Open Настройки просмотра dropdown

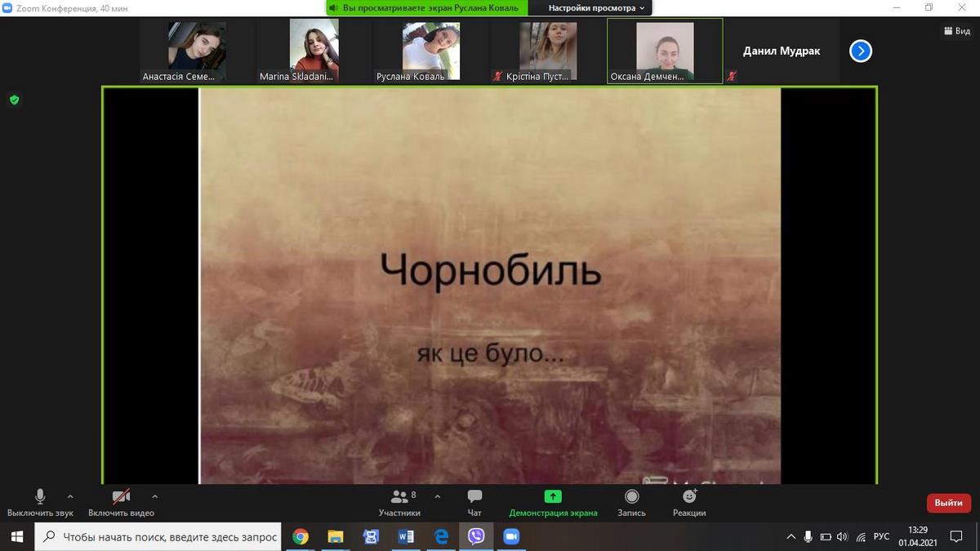tap(596, 8)
